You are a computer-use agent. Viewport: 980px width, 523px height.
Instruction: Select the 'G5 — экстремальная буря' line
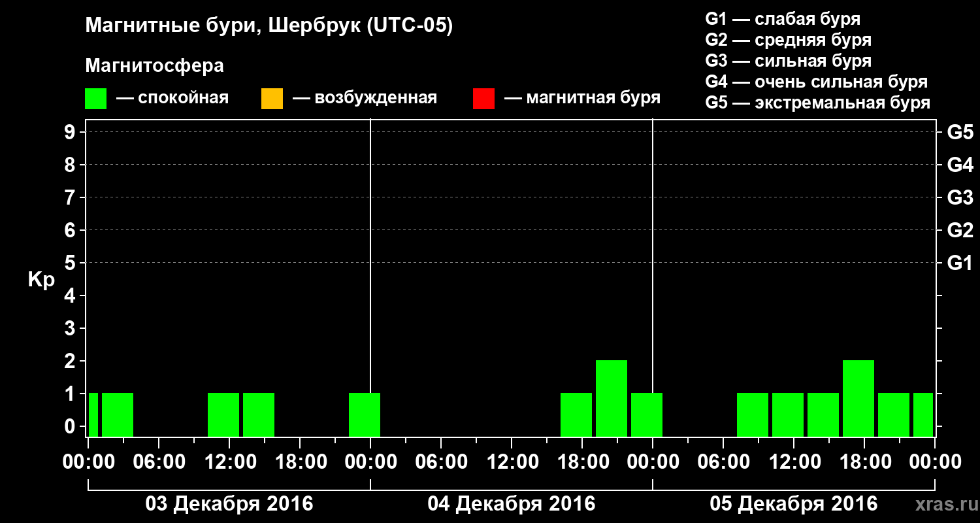[x=817, y=103]
